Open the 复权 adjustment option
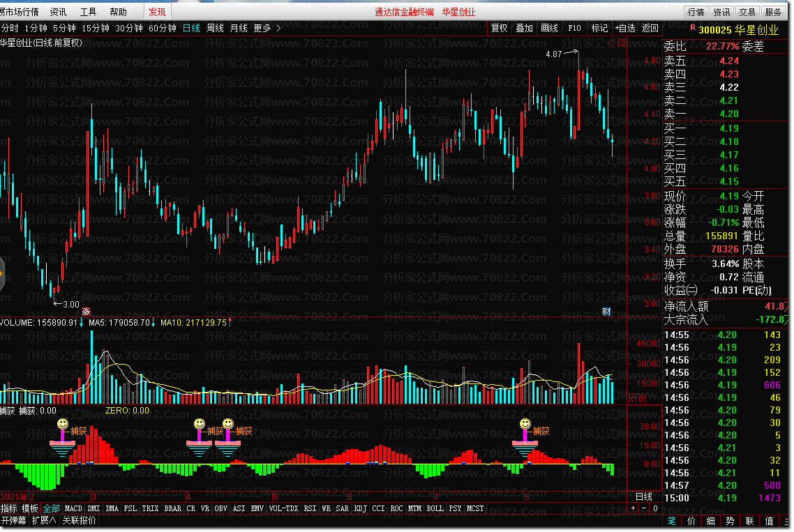794x532 pixels. (500, 29)
